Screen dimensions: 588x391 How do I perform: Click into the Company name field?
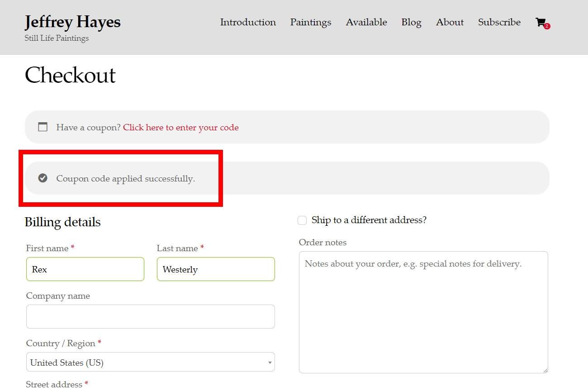(x=150, y=317)
